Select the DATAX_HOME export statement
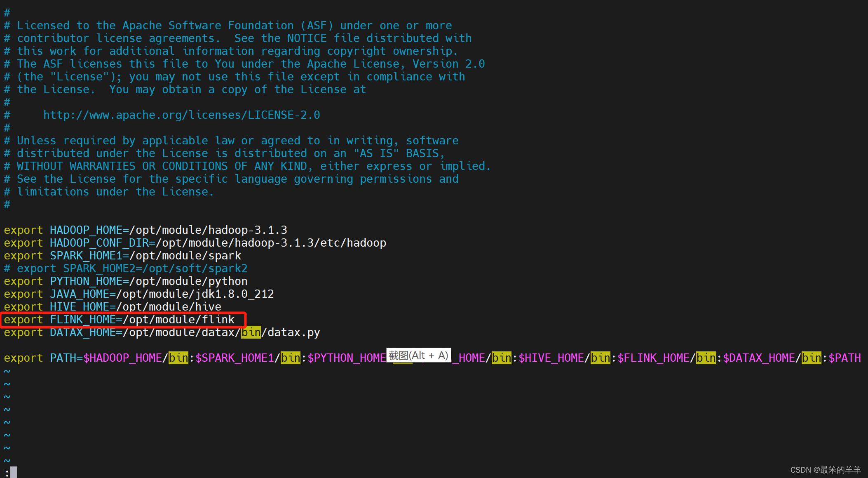 [x=162, y=332]
